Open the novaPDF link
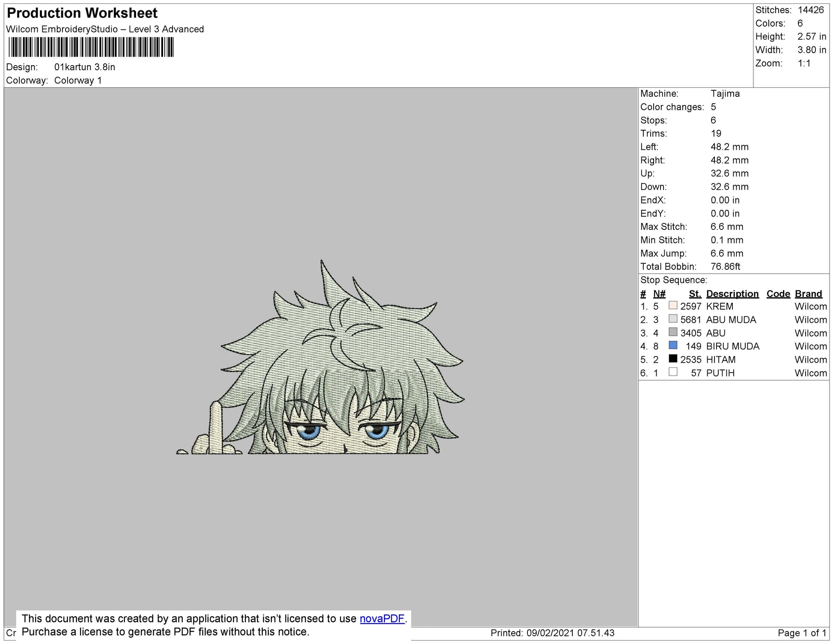 [x=382, y=618]
